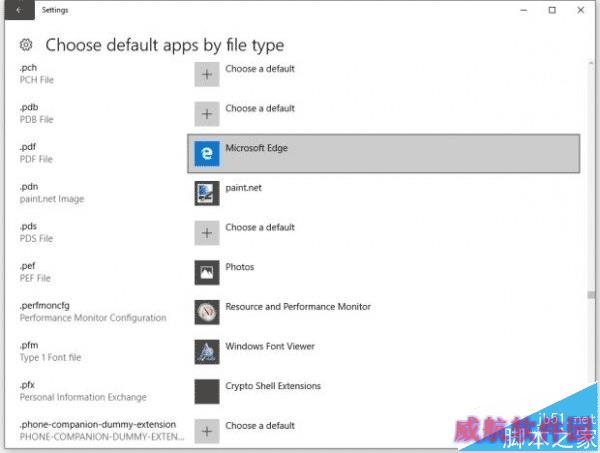Change the paint.net default app label
Screen dimensions: 600x453
tap(243, 187)
